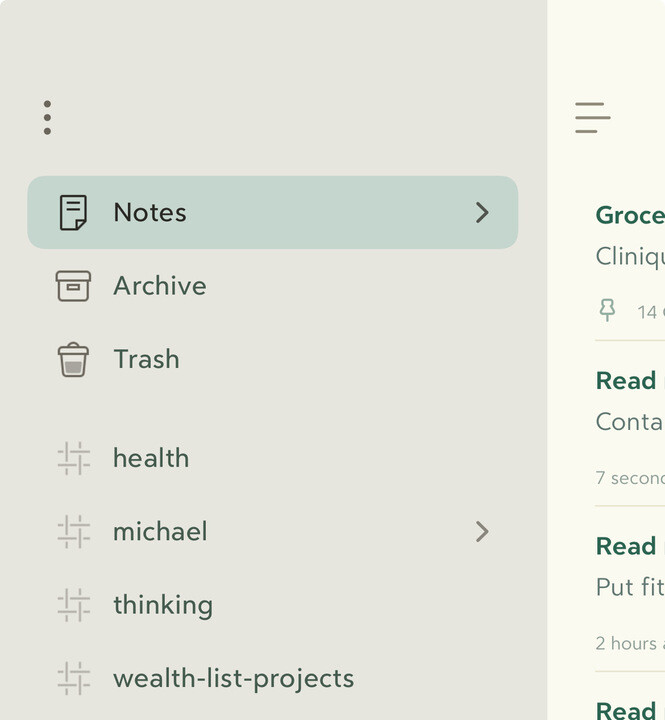
Task: Click the tag icon beside wealth-list-projects
Action: (x=73, y=679)
